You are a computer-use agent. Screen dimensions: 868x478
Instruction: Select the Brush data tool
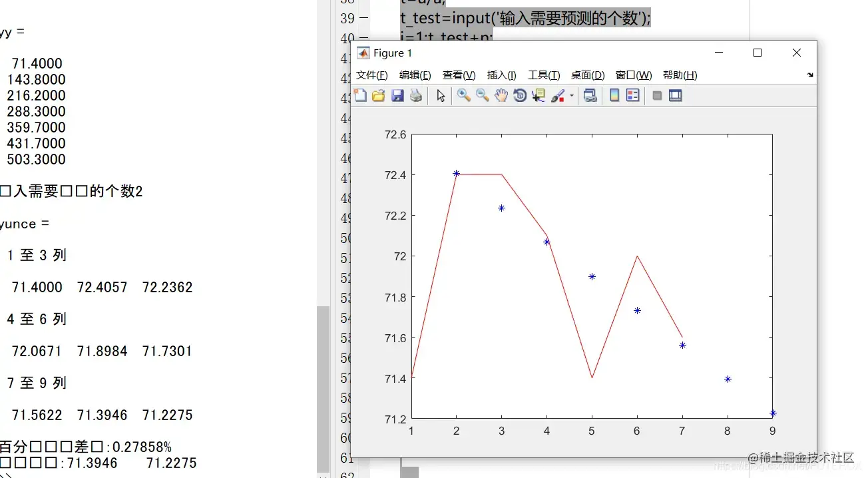558,96
